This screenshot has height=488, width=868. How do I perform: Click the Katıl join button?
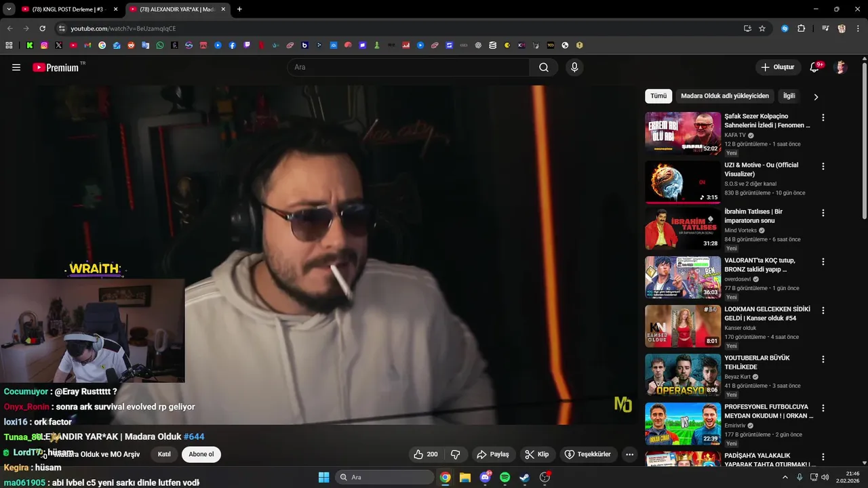pyautogui.click(x=164, y=454)
